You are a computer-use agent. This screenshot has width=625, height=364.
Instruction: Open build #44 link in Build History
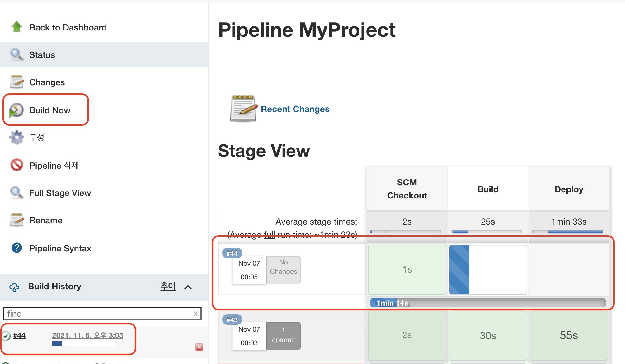click(19, 335)
